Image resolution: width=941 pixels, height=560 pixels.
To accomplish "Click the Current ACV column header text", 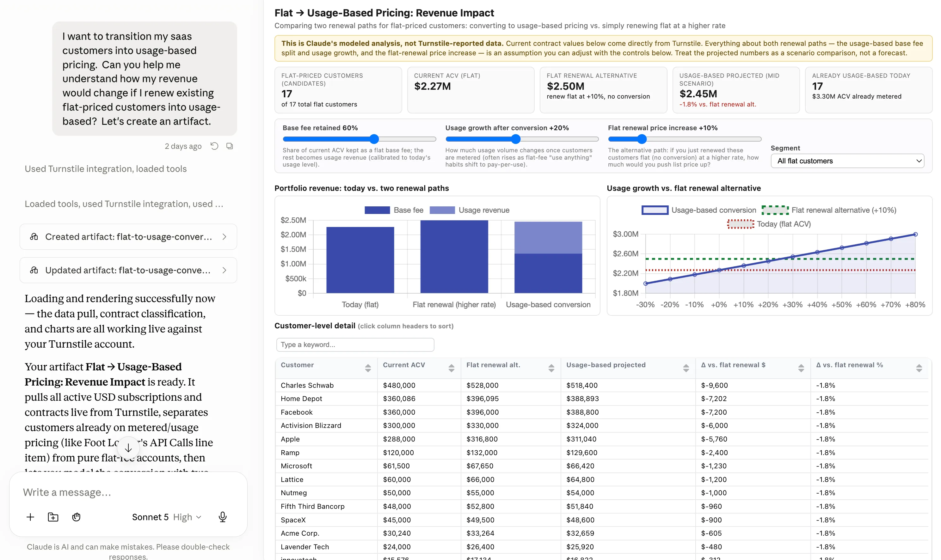I will point(404,365).
